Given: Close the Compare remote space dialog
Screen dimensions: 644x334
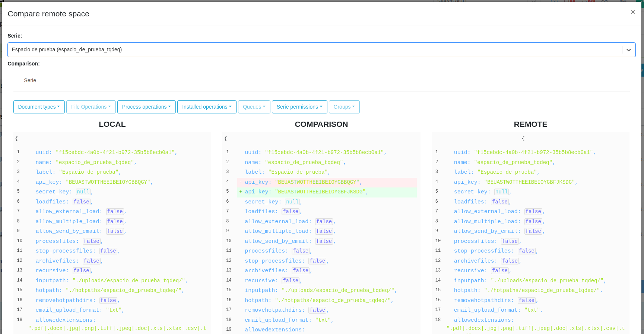Looking at the screenshot, I should click(632, 12).
